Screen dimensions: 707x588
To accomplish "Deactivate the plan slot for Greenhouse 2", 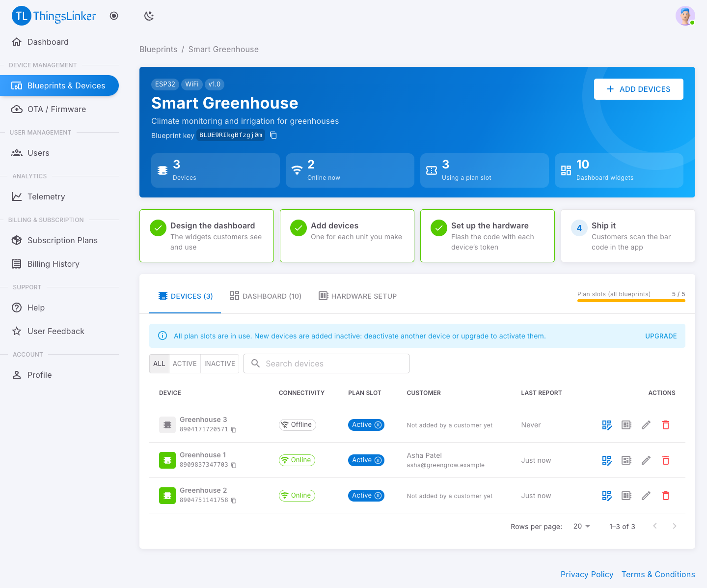I will (x=378, y=496).
